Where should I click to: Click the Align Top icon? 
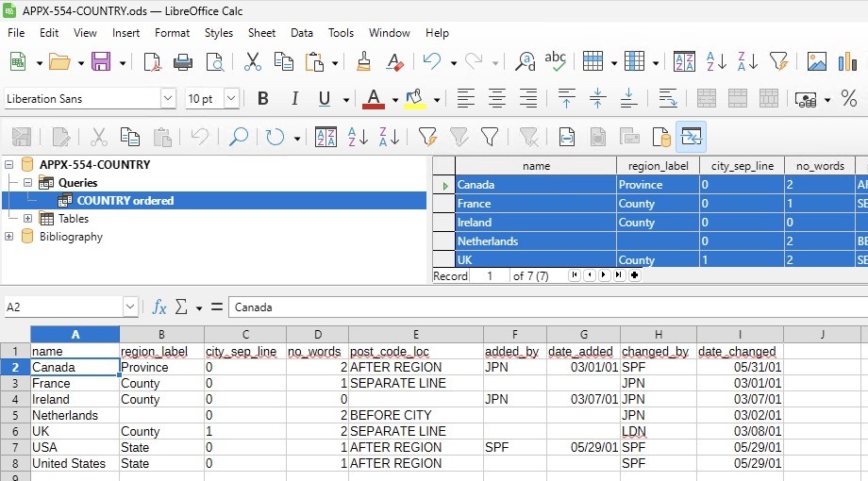click(x=566, y=98)
